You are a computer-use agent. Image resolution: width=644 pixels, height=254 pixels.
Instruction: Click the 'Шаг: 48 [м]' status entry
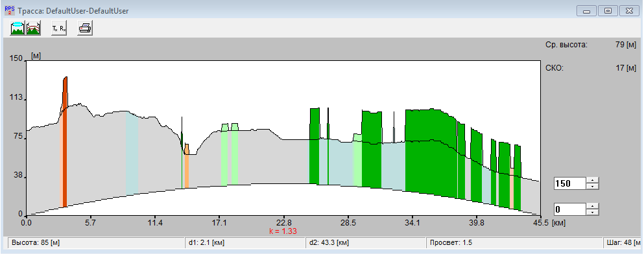click(623, 242)
